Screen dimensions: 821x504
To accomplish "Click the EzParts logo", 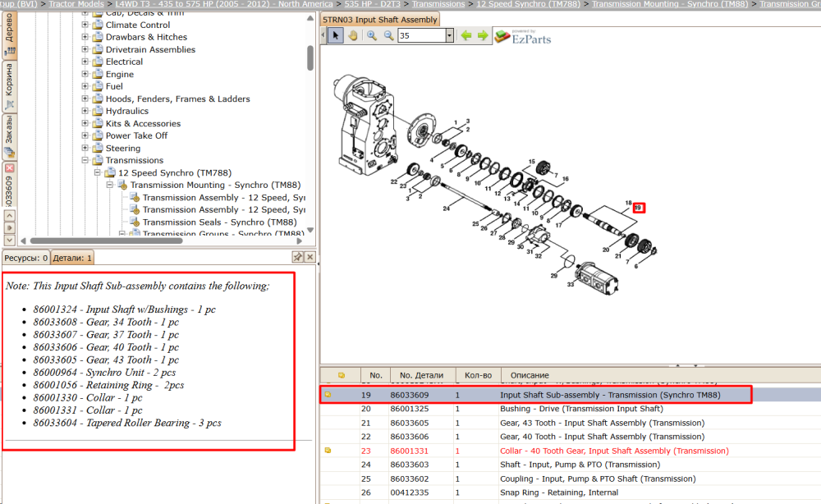I will pyautogui.click(x=523, y=37).
